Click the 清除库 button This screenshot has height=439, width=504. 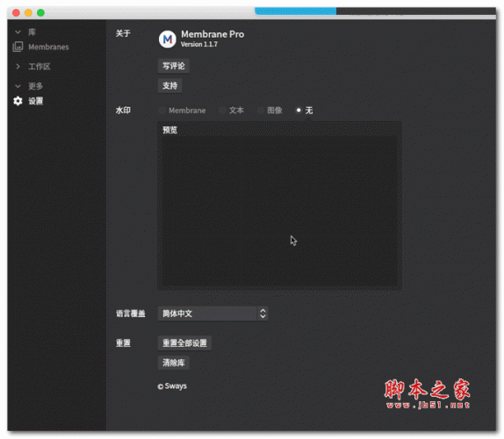(x=174, y=363)
